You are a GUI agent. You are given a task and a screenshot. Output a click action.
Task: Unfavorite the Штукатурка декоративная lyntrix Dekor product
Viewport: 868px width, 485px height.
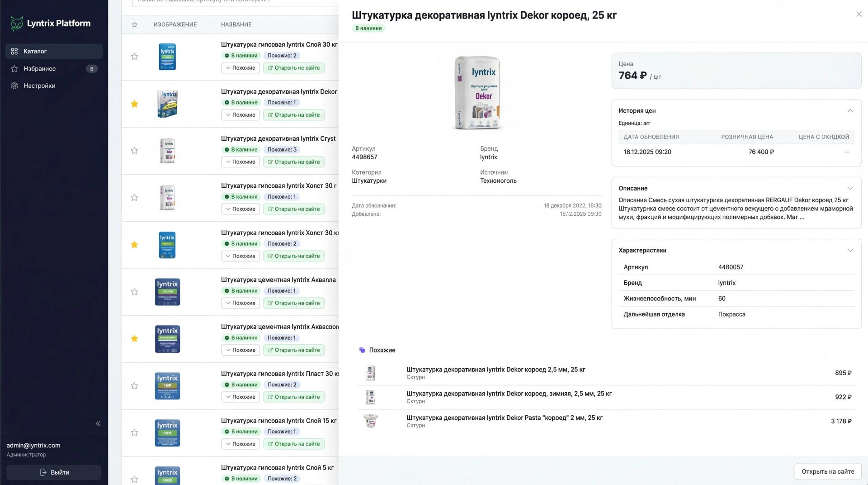coord(134,104)
